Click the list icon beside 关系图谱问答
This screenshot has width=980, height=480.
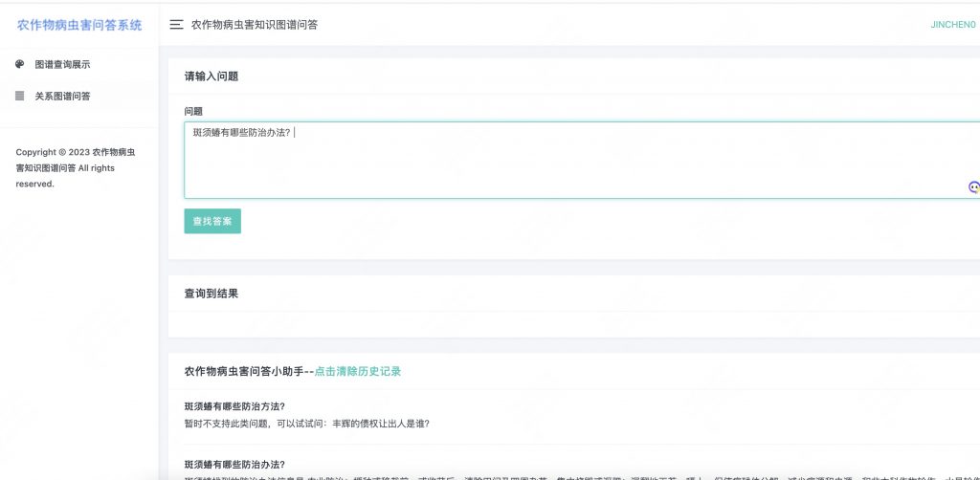click(x=20, y=97)
